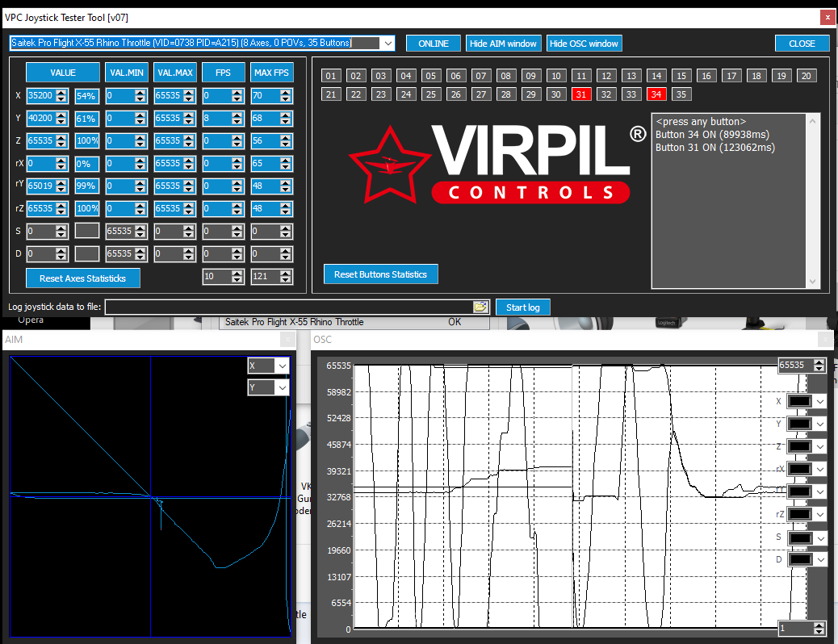Click the VAL.MAX column header

174,73
